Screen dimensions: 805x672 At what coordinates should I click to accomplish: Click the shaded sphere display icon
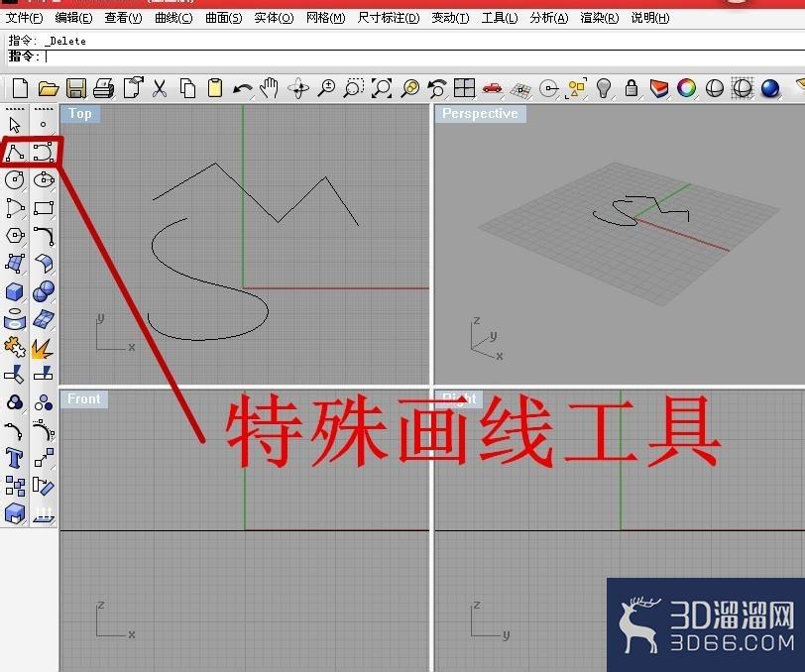714,88
